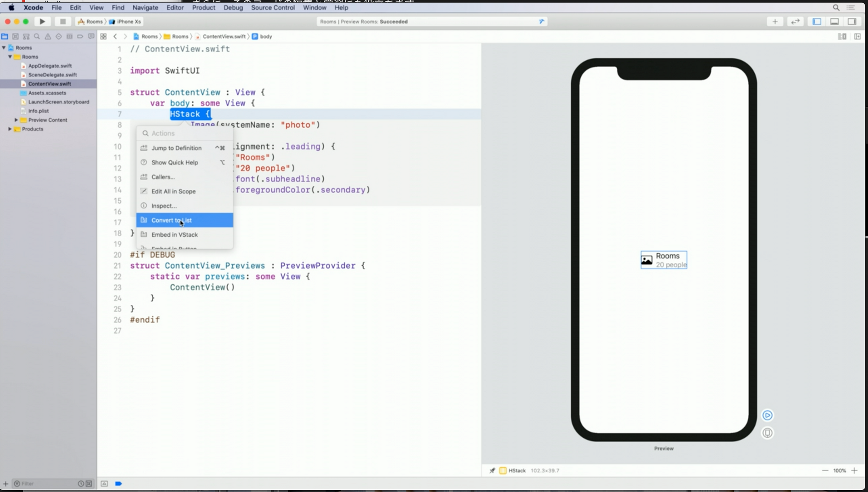This screenshot has height=492, width=868.
Task: Open the code review arrows button
Action: click(x=795, y=21)
